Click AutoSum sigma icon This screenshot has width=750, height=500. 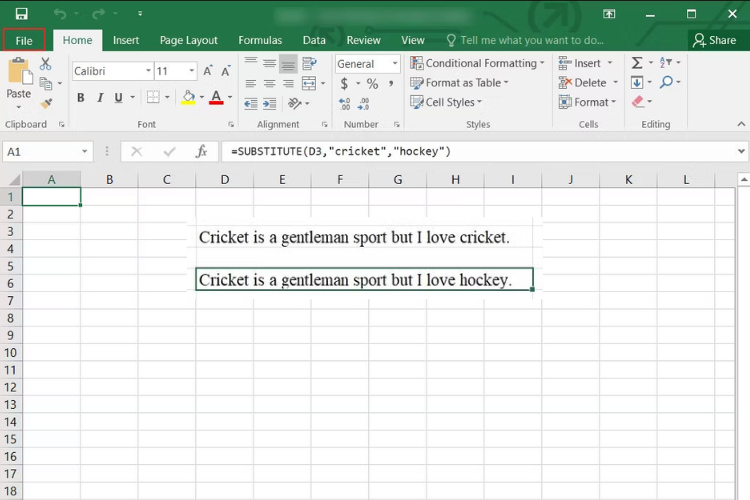(637, 63)
